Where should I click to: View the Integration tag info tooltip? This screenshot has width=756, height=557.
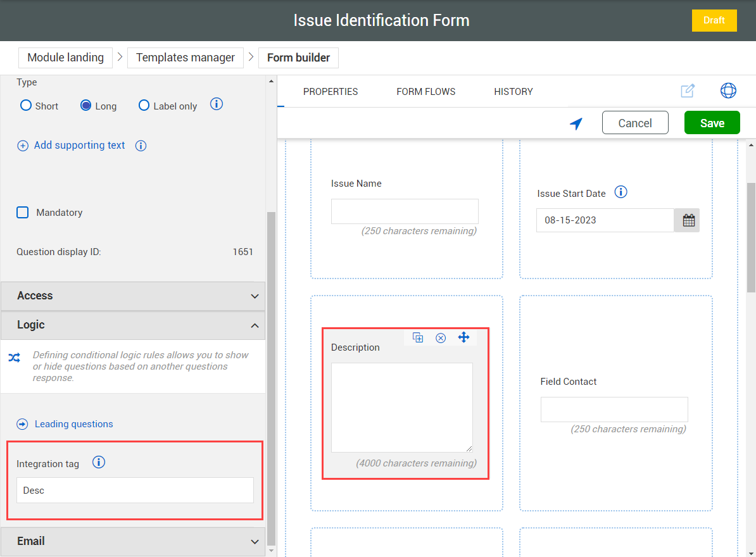[98, 462]
